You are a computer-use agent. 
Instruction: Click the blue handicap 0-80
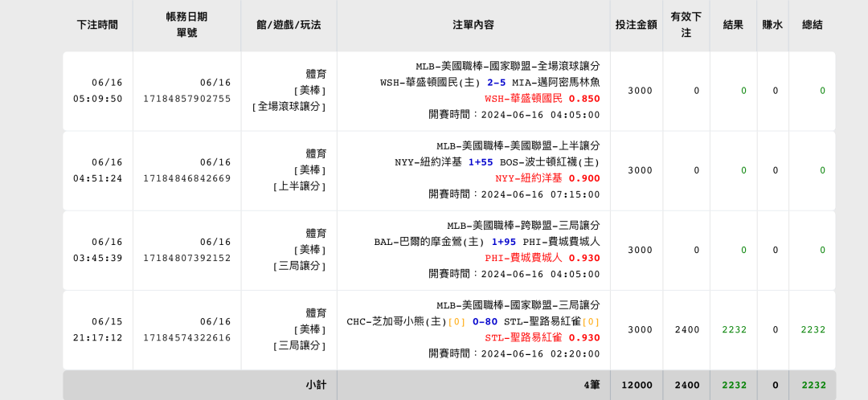[x=485, y=322]
